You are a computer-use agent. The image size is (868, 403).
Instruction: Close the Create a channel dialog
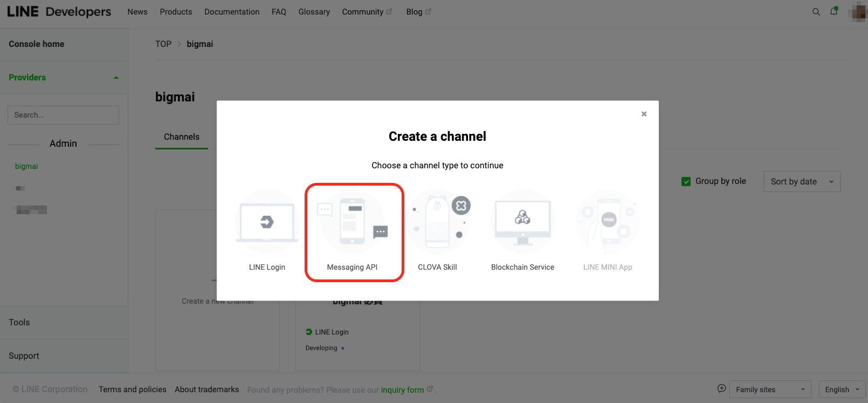[644, 114]
